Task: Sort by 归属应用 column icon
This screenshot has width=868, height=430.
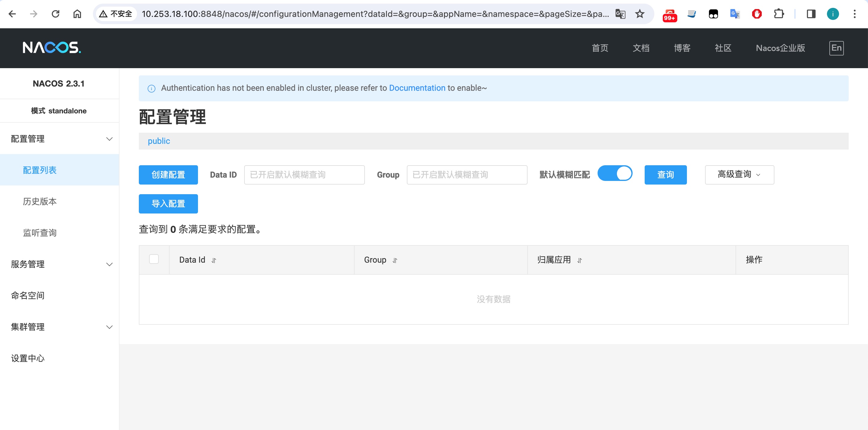Action: (x=579, y=260)
